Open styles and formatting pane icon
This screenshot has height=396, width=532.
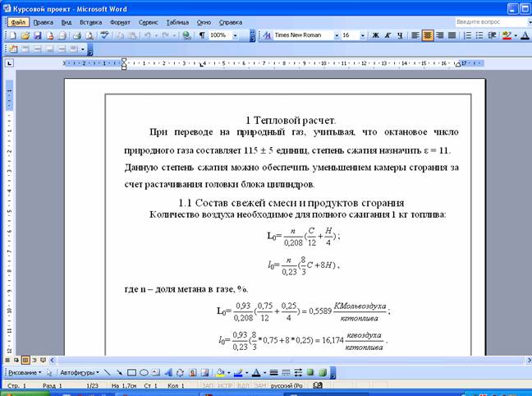tap(267, 35)
